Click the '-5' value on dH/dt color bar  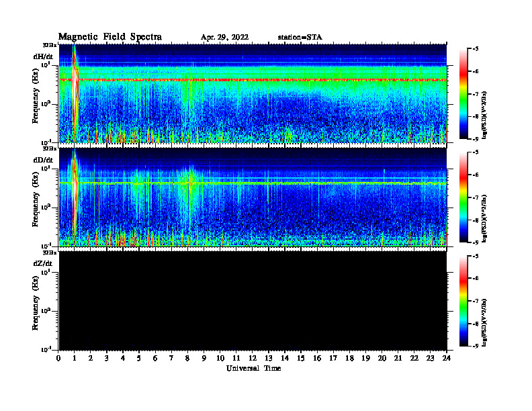[x=476, y=49]
